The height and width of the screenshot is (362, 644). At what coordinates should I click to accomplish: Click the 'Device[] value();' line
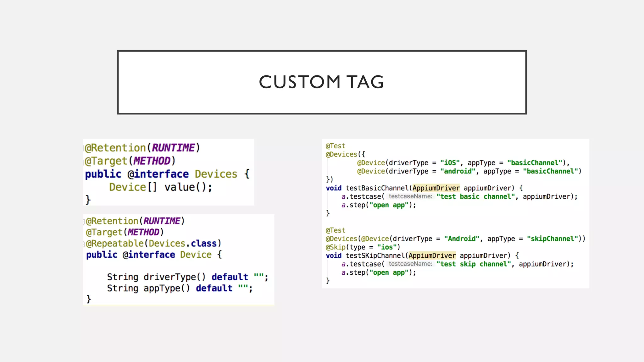(x=160, y=187)
